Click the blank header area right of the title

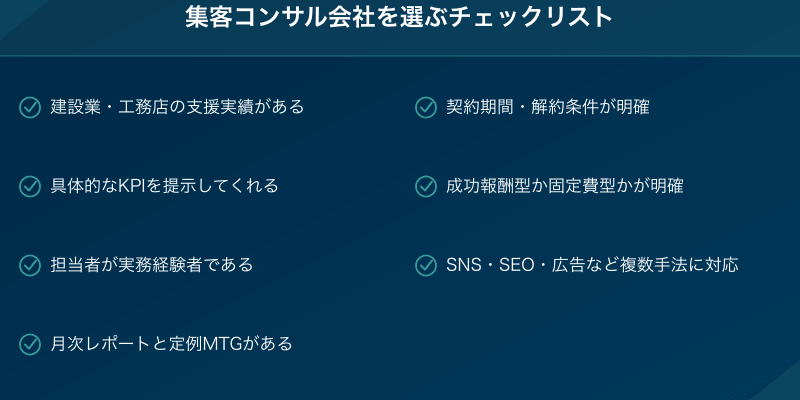click(x=710, y=20)
